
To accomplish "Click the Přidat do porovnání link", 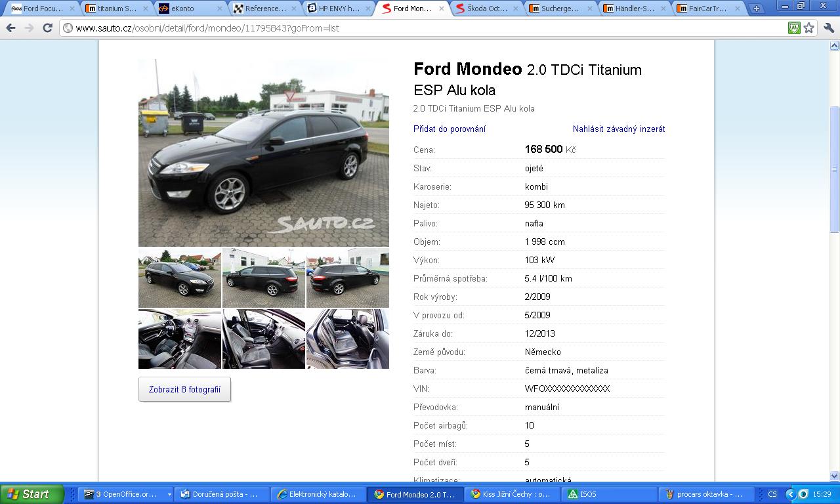I will pyautogui.click(x=450, y=129).
